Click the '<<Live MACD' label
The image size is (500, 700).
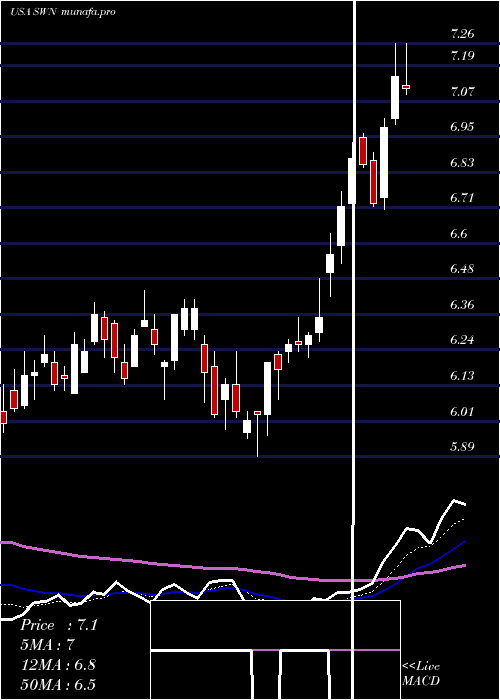(x=421, y=674)
